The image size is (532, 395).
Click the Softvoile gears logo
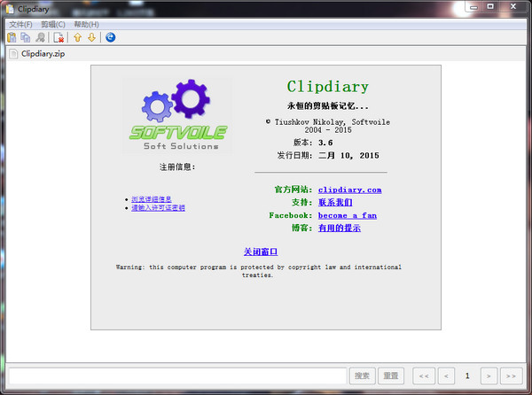tap(177, 115)
